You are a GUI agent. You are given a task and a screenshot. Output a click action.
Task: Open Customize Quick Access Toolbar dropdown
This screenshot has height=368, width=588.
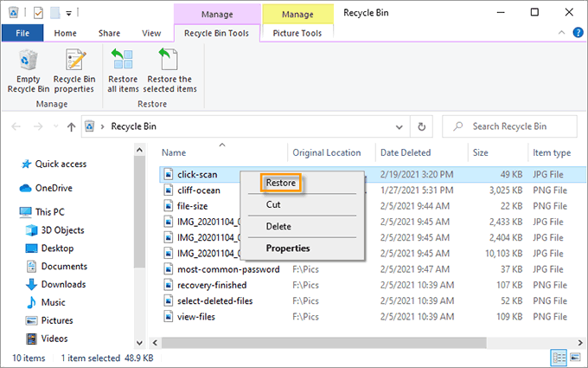(68, 14)
